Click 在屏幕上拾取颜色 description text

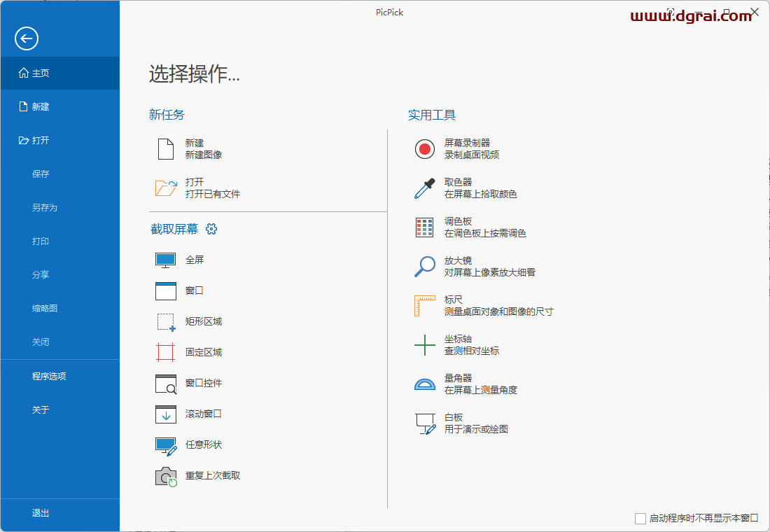pos(480,194)
